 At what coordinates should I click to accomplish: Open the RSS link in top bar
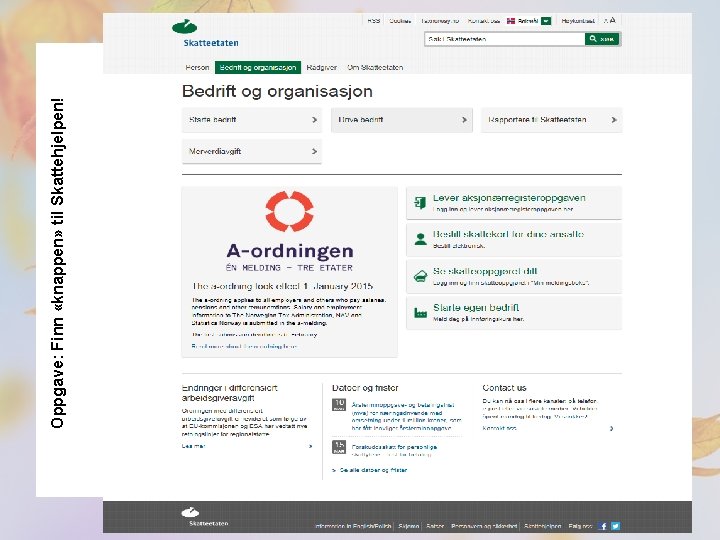point(373,21)
